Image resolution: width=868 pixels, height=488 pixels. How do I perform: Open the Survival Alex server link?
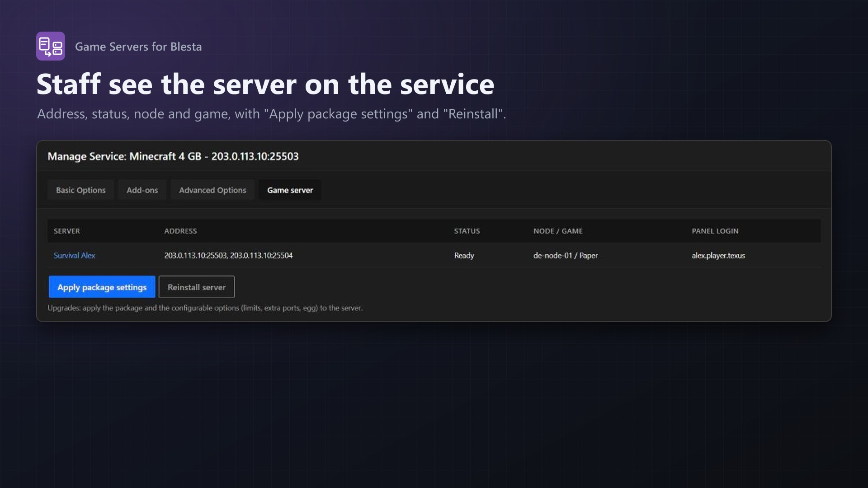pyautogui.click(x=75, y=255)
